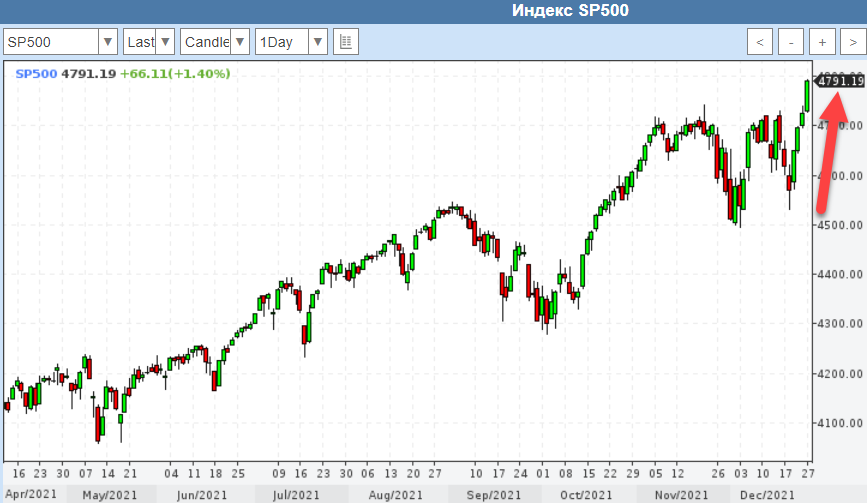Image resolution: width=867 pixels, height=503 pixels.
Task: Click the 4300.00 level on price axis
Action: 840,323
